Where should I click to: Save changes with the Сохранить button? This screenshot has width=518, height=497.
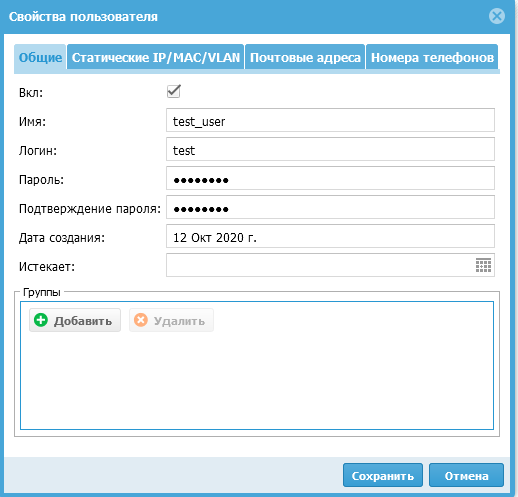tap(383, 475)
